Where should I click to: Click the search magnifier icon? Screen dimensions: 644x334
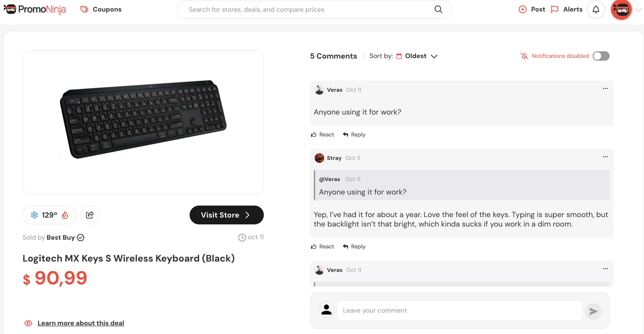pyautogui.click(x=438, y=9)
